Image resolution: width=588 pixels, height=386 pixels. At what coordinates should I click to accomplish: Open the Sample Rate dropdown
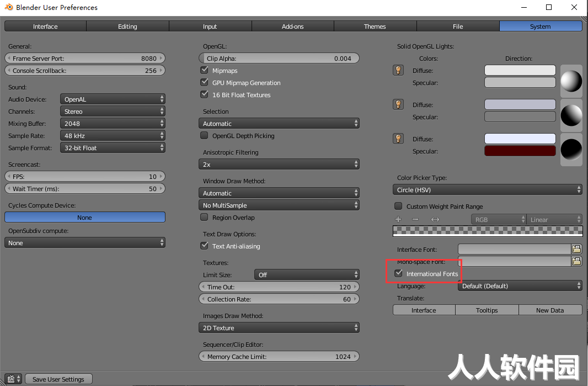point(113,135)
